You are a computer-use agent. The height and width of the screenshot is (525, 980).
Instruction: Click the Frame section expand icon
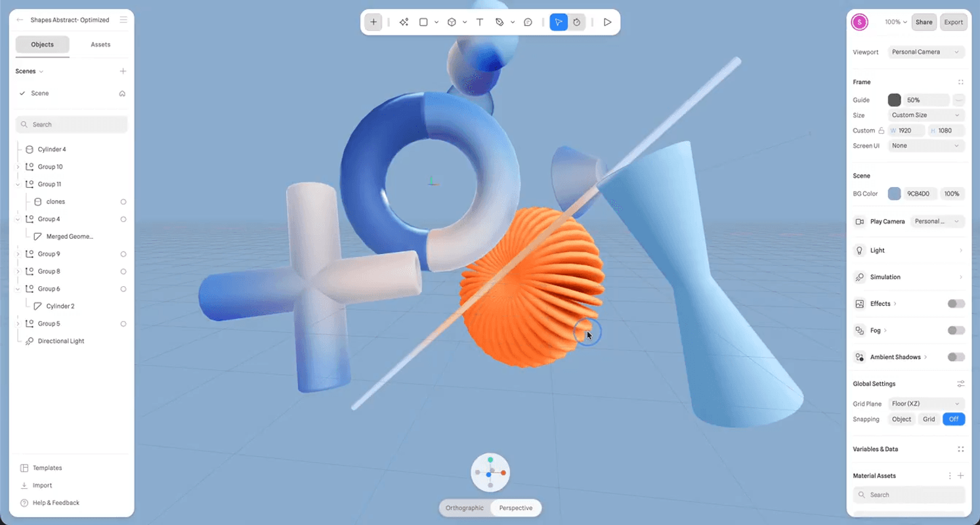point(960,83)
